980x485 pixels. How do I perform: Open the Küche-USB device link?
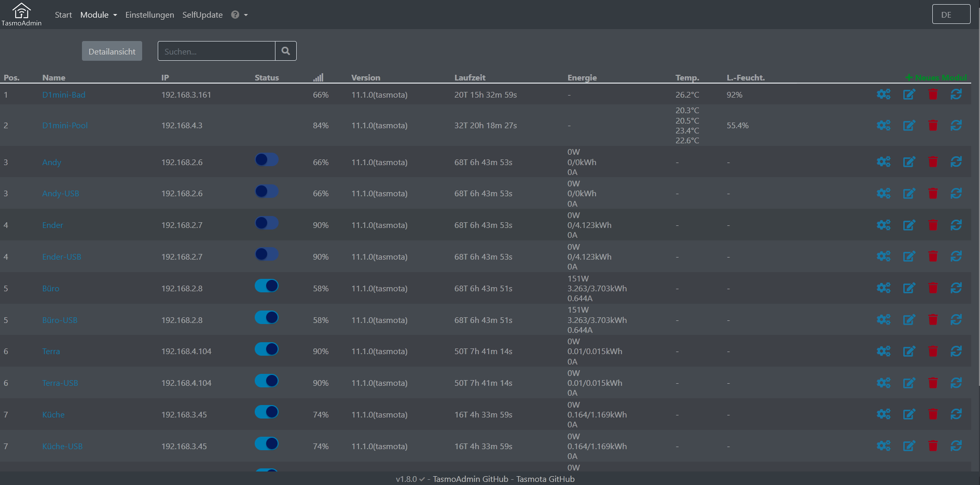[x=62, y=446]
